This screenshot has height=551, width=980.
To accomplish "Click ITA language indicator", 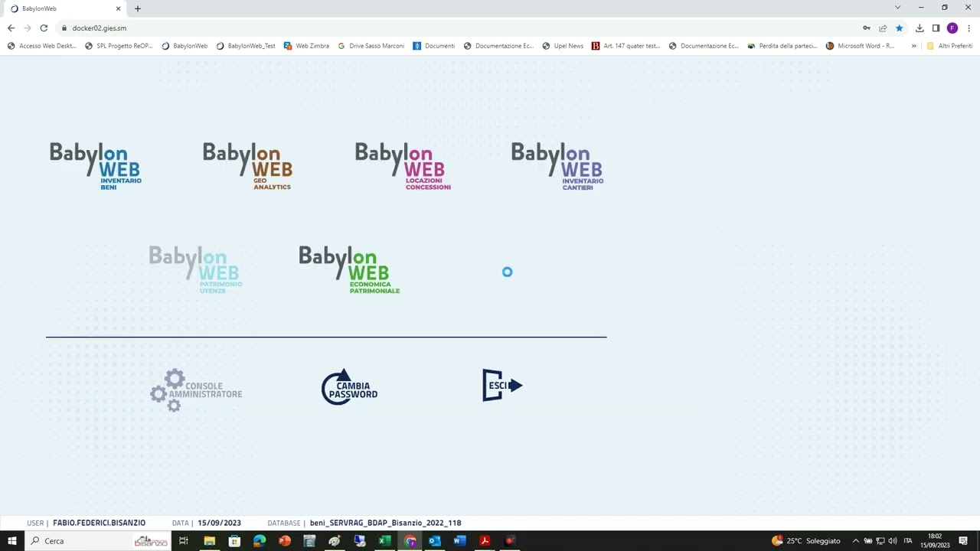I will [908, 541].
